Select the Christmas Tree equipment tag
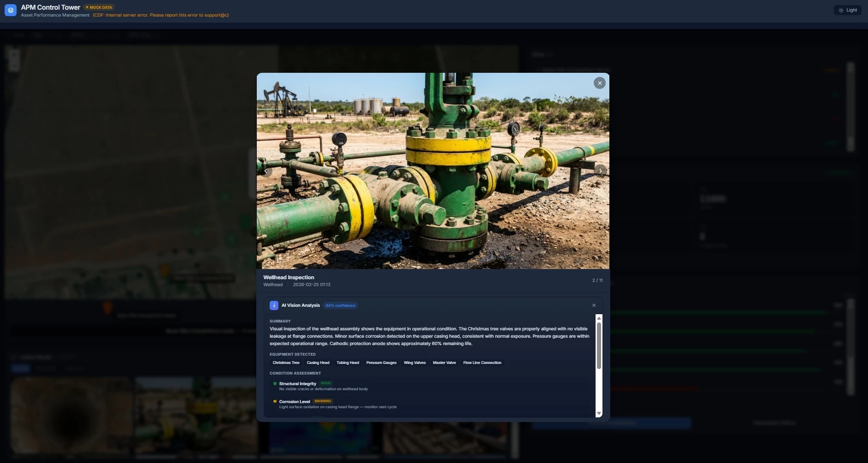 pyautogui.click(x=286, y=363)
